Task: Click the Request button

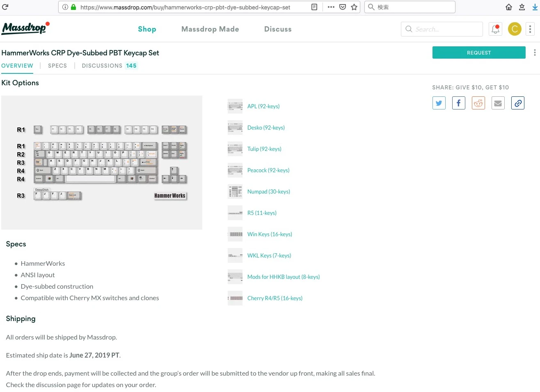Action: point(479,52)
